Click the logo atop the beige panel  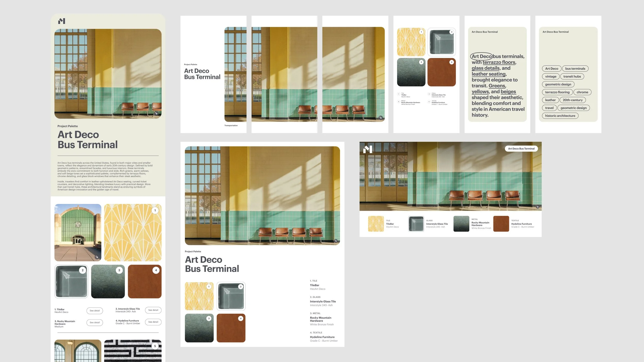pyautogui.click(x=62, y=21)
